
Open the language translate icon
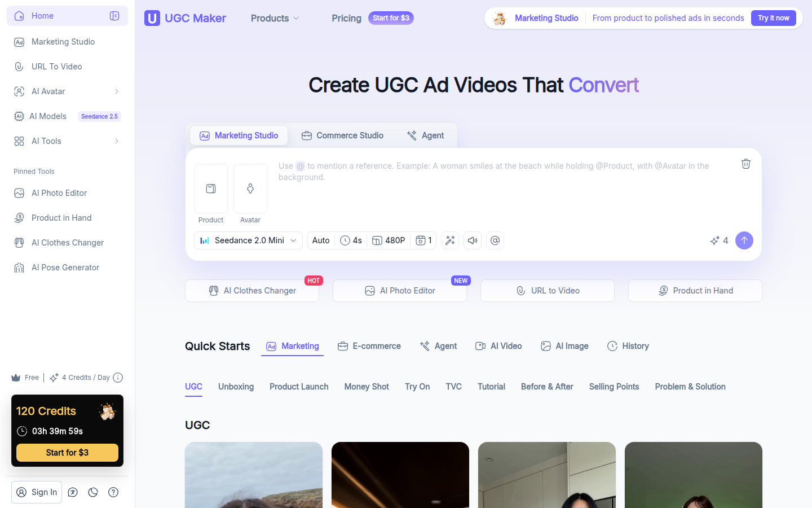[x=73, y=492]
